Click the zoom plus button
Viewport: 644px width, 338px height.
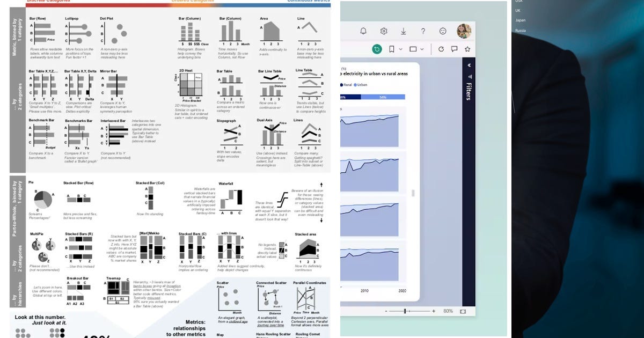click(434, 311)
